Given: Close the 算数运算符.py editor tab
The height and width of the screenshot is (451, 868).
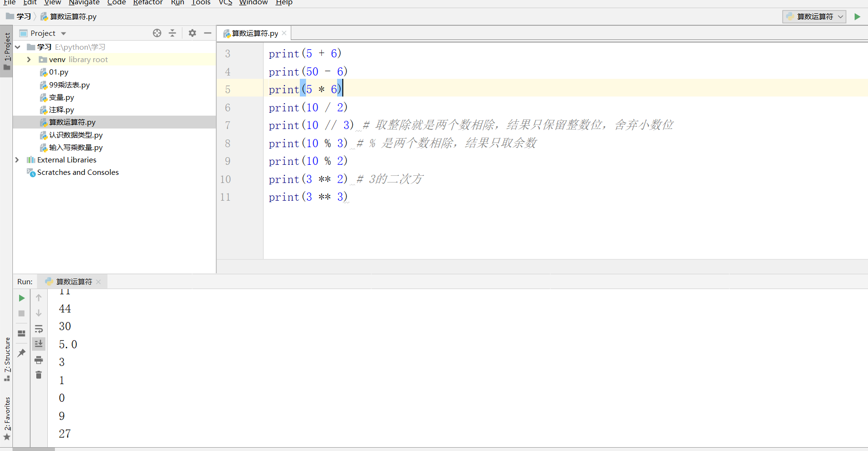Looking at the screenshot, I should point(284,33).
